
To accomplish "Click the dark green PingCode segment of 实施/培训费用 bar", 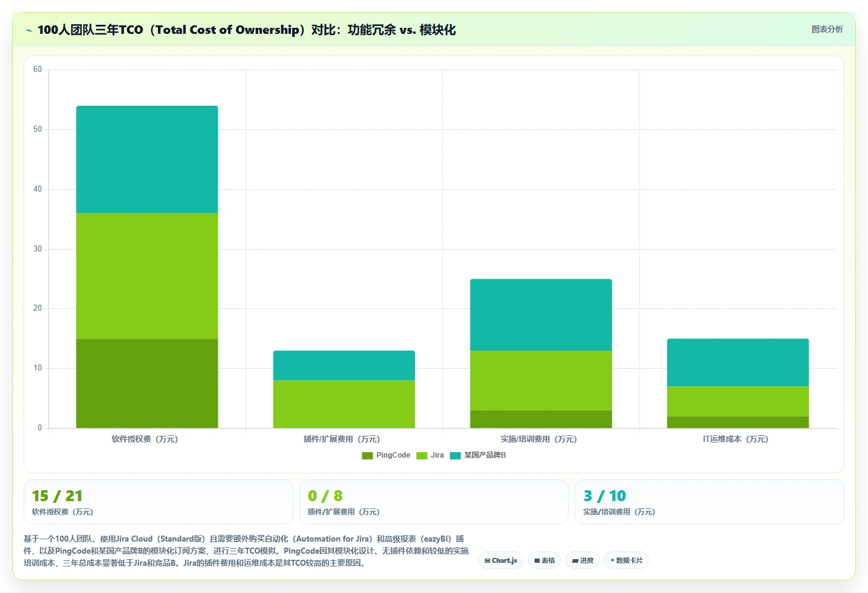I will [541, 419].
